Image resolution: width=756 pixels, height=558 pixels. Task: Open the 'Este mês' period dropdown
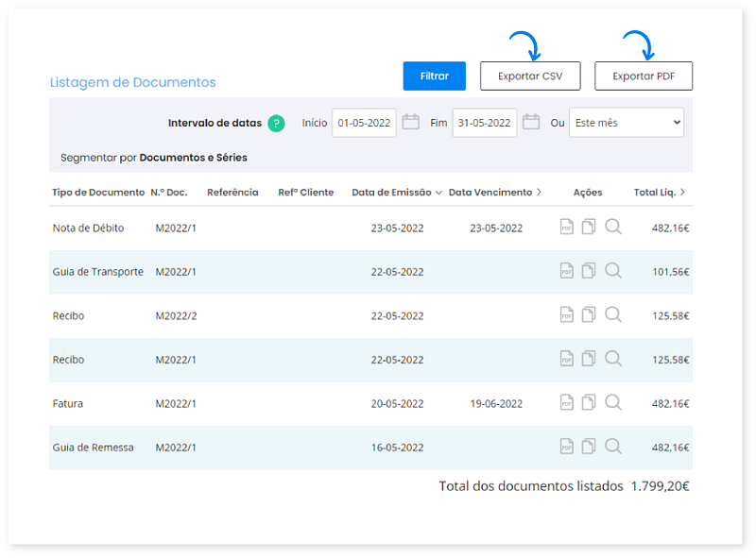[626, 123]
